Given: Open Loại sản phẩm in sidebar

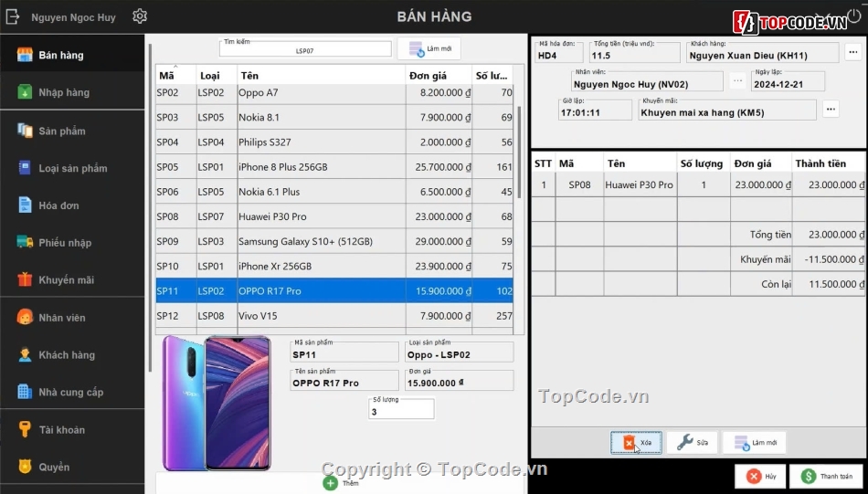Looking at the screenshot, I should [x=72, y=168].
